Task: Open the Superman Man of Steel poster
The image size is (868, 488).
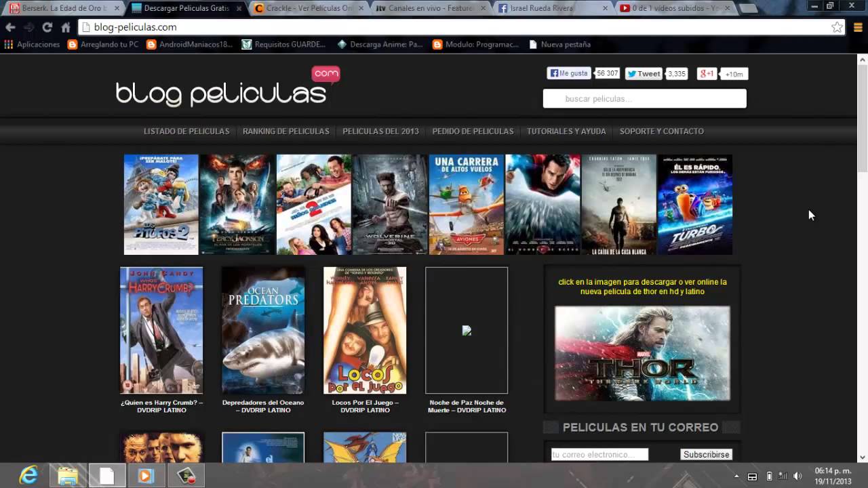Action: coord(542,205)
